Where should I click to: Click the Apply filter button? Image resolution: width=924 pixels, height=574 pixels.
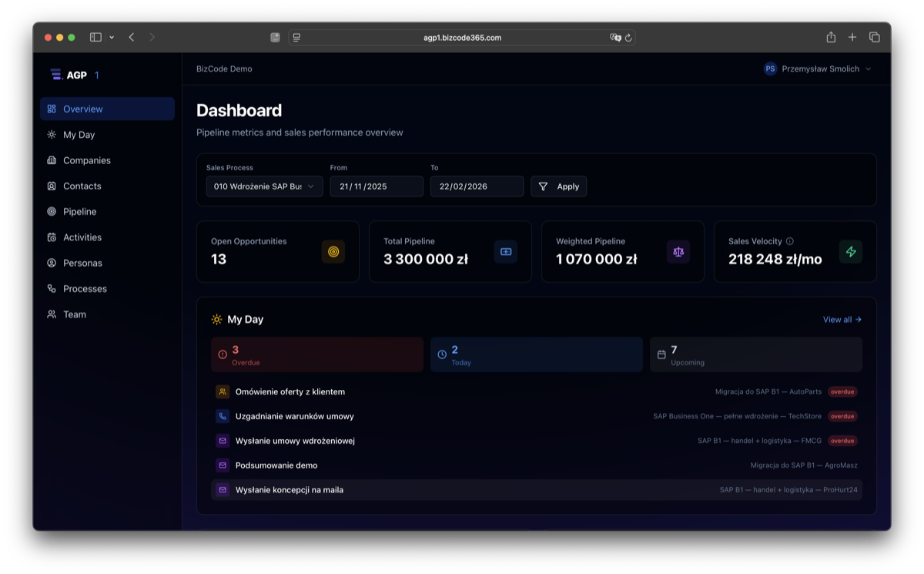click(x=559, y=186)
